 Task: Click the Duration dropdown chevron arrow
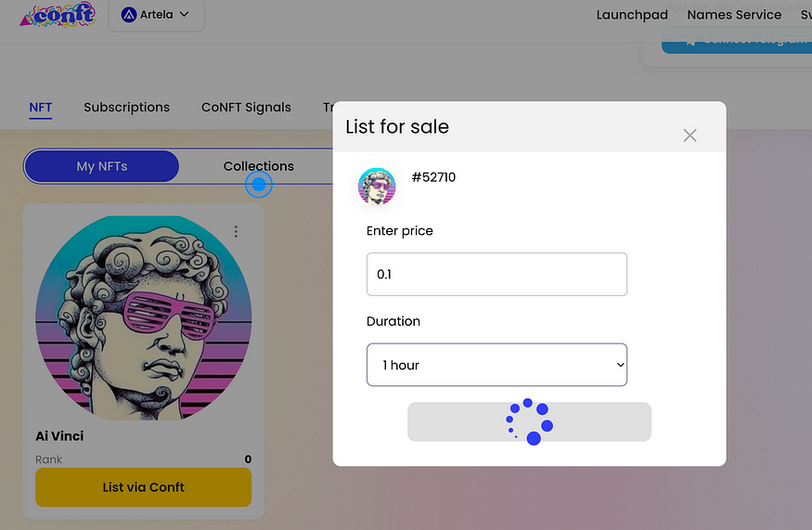pyautogui.click(x=621, y=365)
